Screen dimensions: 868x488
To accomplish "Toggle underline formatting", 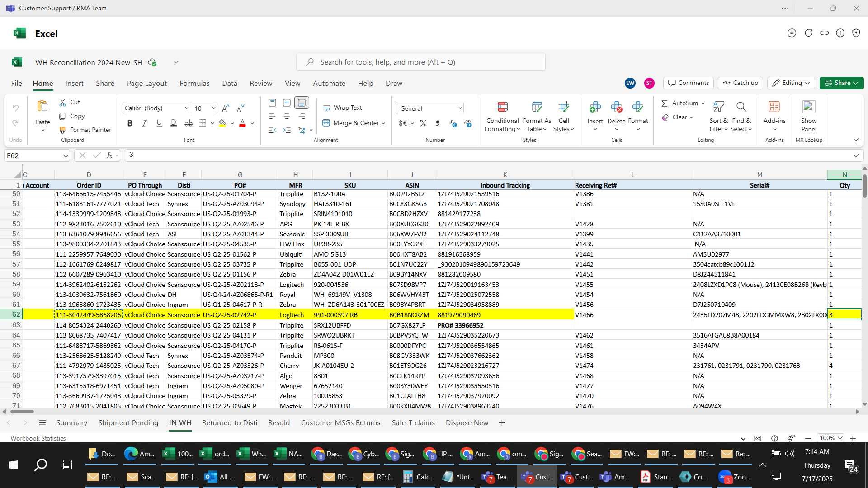I will click(x=159, y=123).
